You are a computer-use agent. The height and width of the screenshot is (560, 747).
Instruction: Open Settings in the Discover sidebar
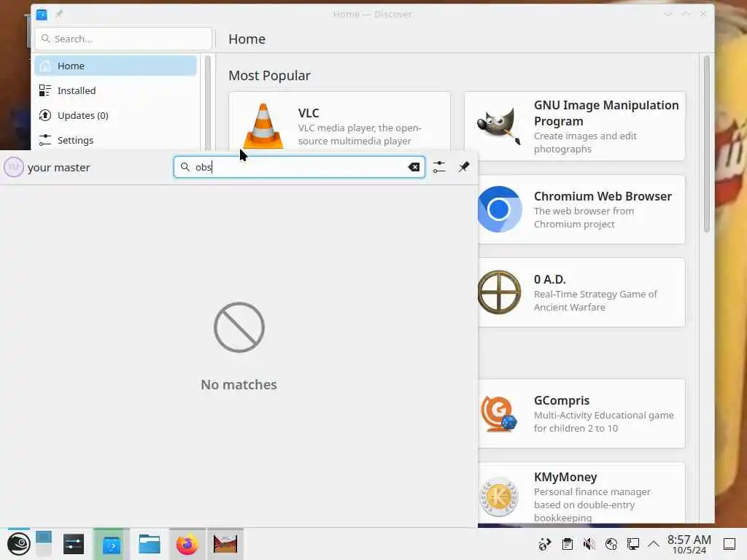116,140
